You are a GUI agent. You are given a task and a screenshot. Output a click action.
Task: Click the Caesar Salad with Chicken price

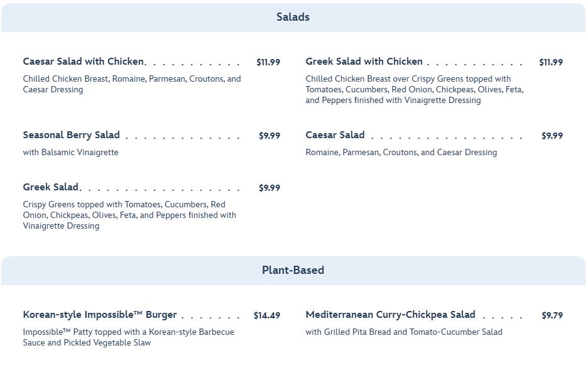tap(268, 62)
